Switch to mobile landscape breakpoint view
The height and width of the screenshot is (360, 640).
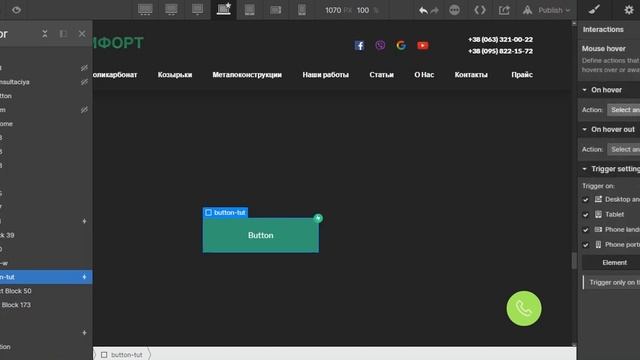(x=276, y=10)
